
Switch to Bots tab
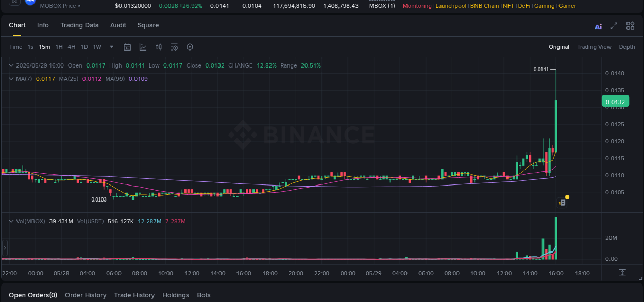[204, 295]
